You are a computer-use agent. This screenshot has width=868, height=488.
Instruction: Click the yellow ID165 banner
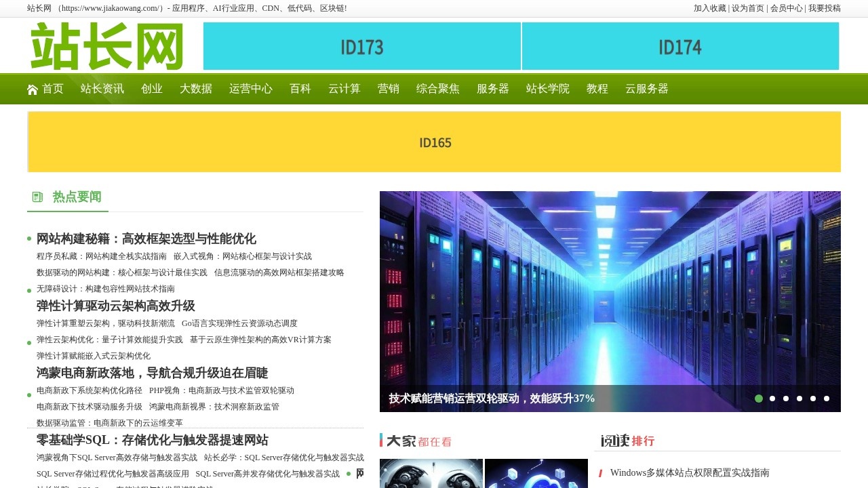pos(435,142)
